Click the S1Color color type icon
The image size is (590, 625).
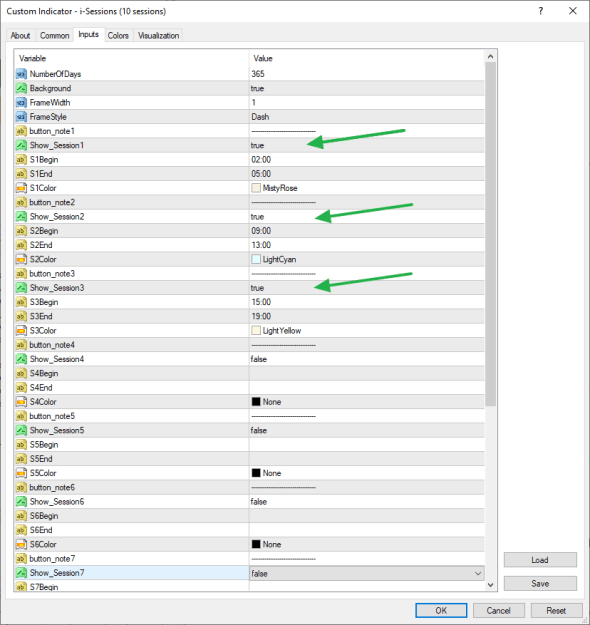tap(21, 188)
